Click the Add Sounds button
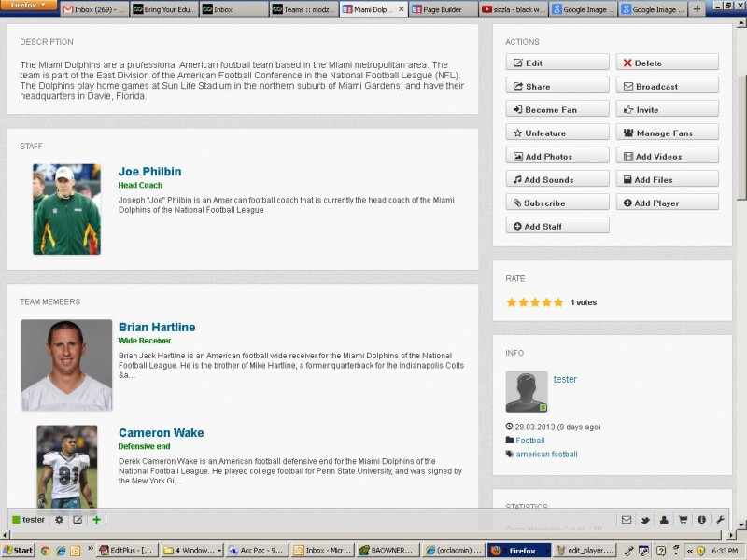The height and width of the screenshot is (560, 747). (x=557, y=179)
